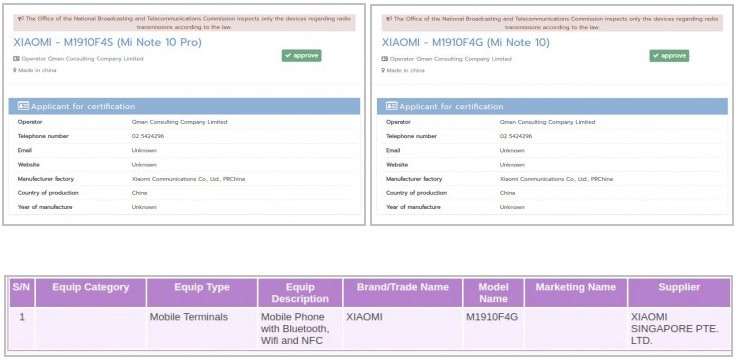Click the approve badge for Mi Note 10
This screenshot has width=737, height=363.
669,55
